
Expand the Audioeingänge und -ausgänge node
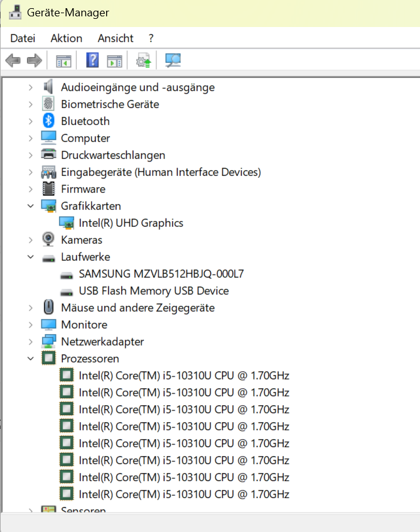(31, 87)
